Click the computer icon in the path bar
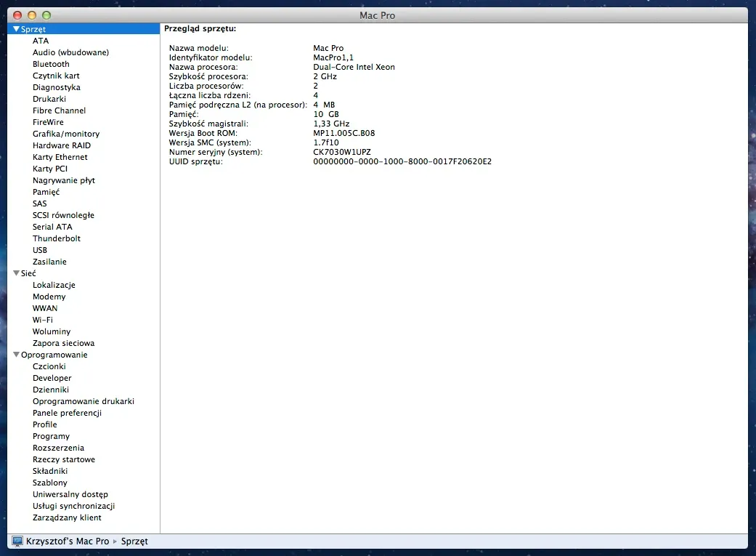The width and height of the screenshot is (756, 556). click(17, 541)
